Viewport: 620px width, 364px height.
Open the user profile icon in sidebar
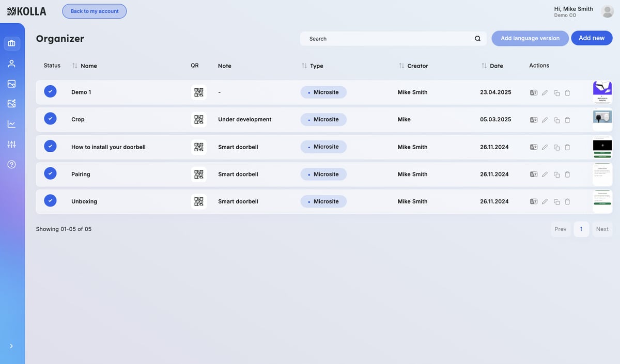[12, 64]
